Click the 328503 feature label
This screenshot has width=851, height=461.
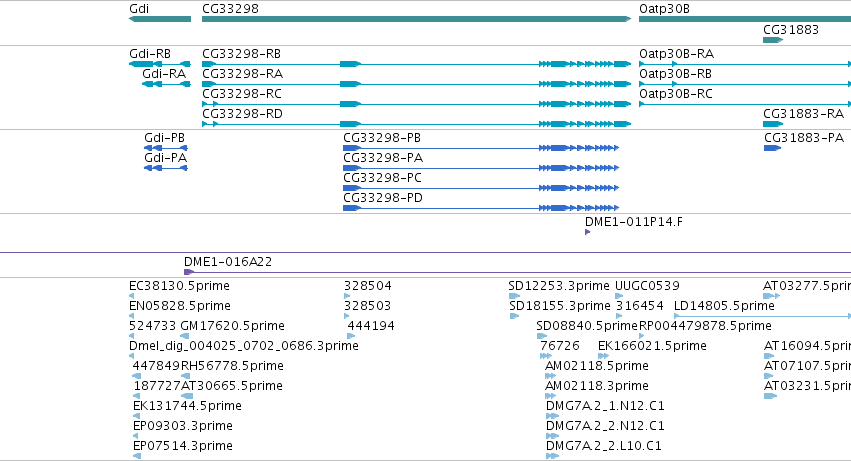367,306
